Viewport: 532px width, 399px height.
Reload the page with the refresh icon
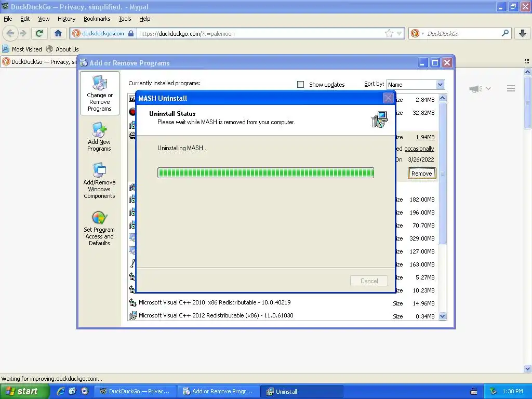point(39,33)
